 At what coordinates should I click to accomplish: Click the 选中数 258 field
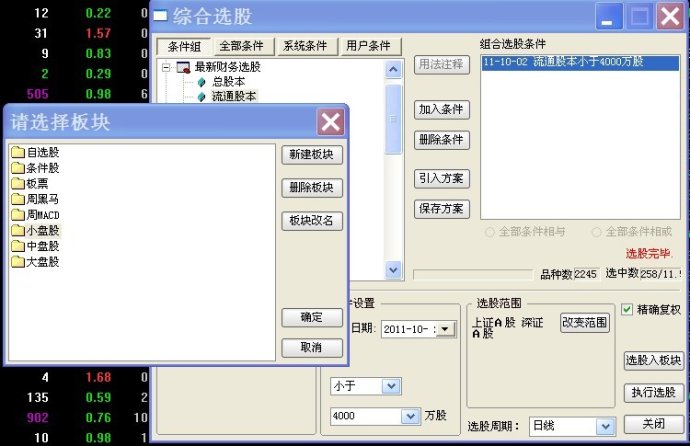[661, 274]
